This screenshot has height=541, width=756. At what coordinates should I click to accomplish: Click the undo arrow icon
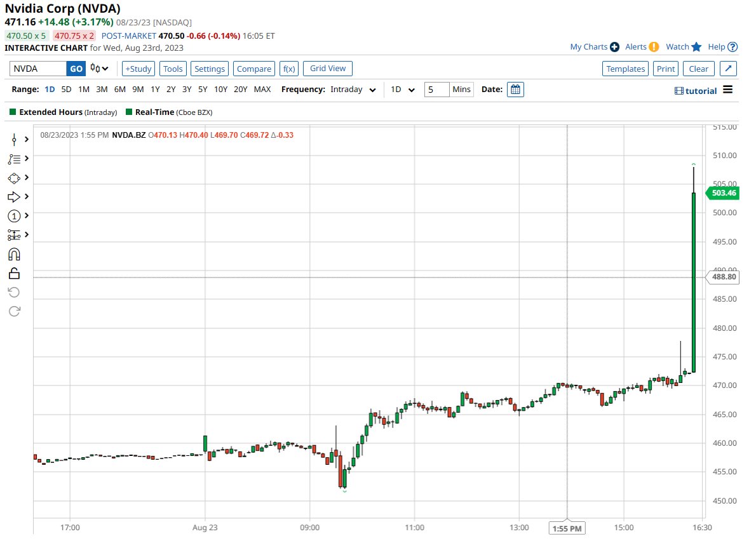click(14, 292)
